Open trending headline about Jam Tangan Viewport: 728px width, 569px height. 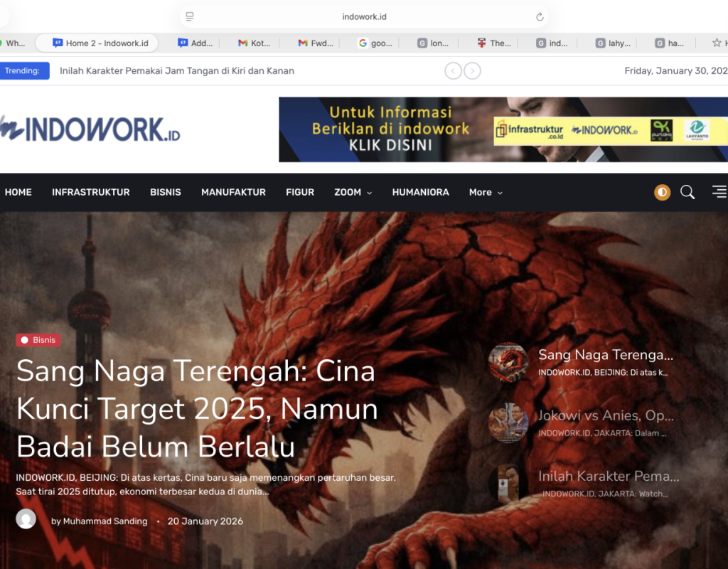click(177, 70)
